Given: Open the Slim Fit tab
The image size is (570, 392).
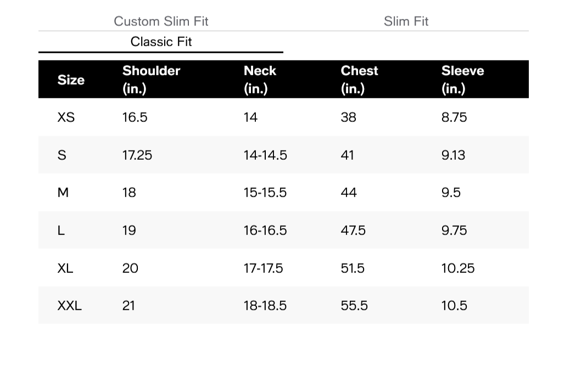Looking at the screenshot, I should click(406, 21).
